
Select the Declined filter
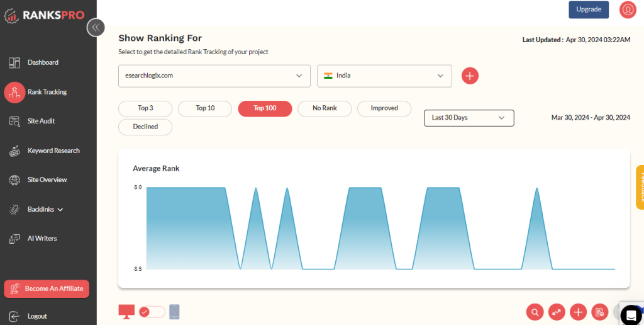(x=145, y=127)
